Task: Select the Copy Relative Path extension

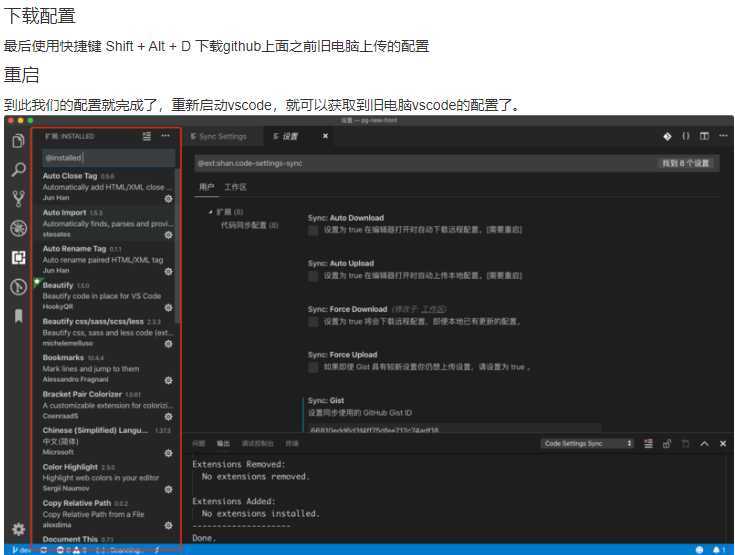Action: (108, 514)
